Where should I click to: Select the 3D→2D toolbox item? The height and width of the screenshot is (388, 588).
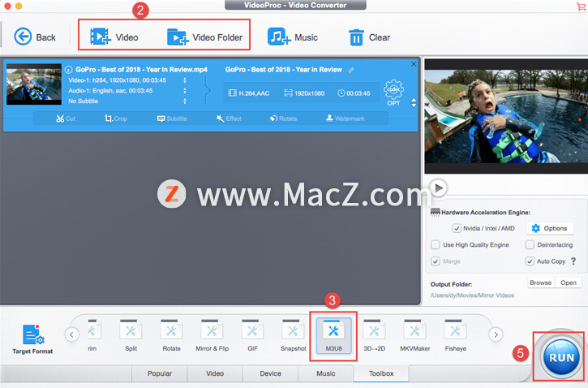point(374,335)
